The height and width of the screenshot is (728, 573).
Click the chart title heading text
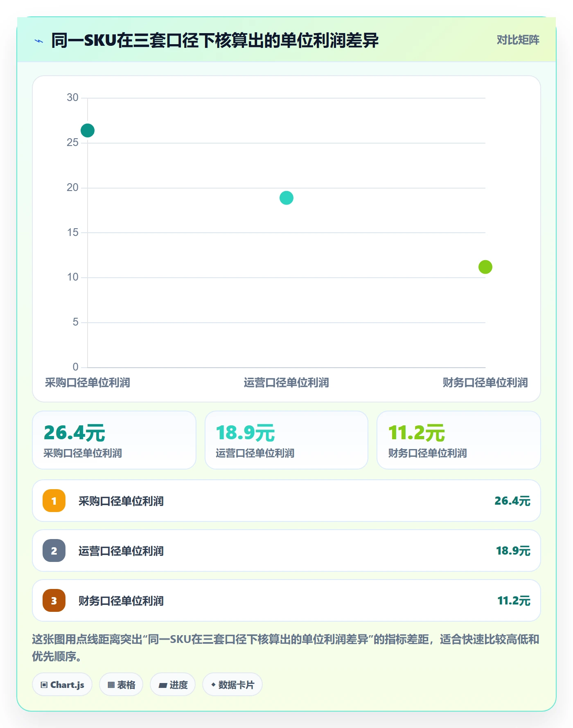click(215, 40)
